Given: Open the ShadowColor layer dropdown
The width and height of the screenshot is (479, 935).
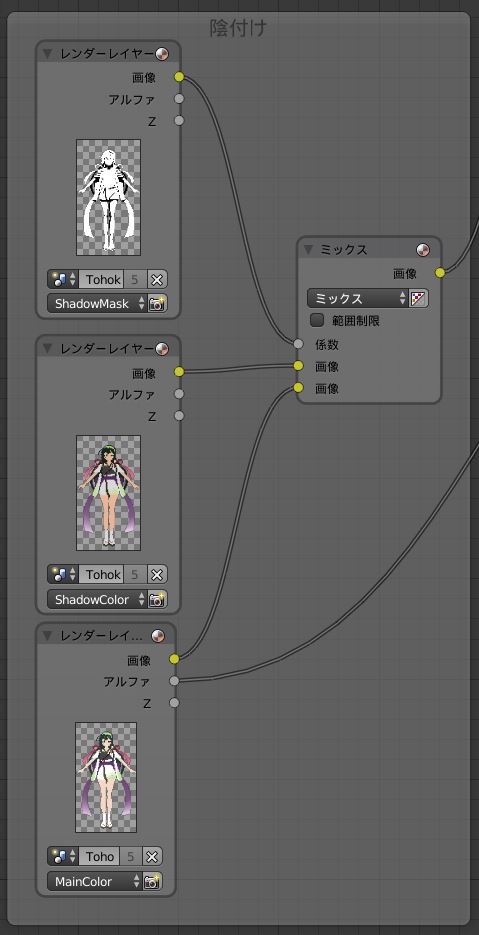Looking at the screenshot, I should pyautogui.click(x=97, y=599).
